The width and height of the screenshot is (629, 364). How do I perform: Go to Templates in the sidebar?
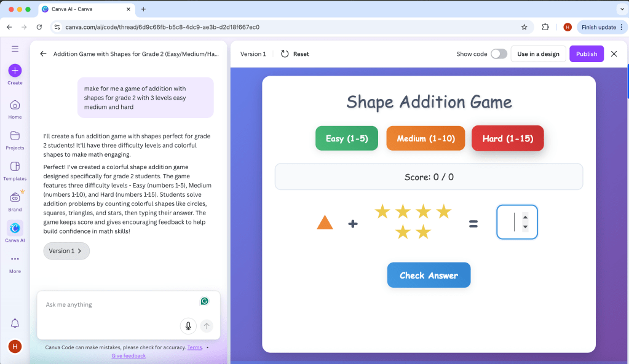point(15,167)
